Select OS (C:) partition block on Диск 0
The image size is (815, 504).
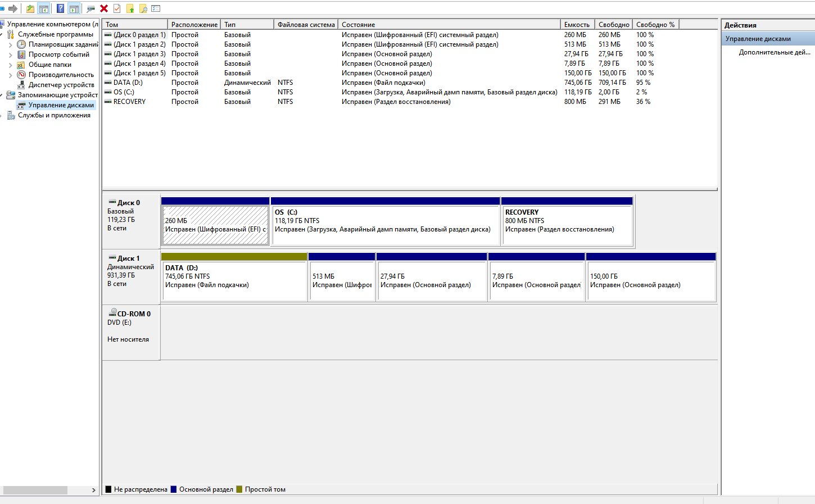click(x=386, y=225)
